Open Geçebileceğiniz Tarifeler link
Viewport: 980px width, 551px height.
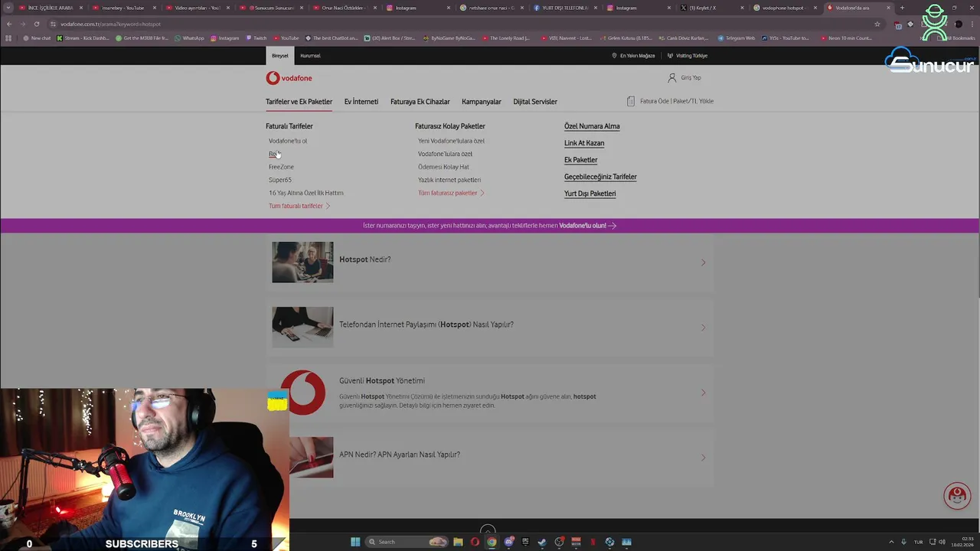600,177
